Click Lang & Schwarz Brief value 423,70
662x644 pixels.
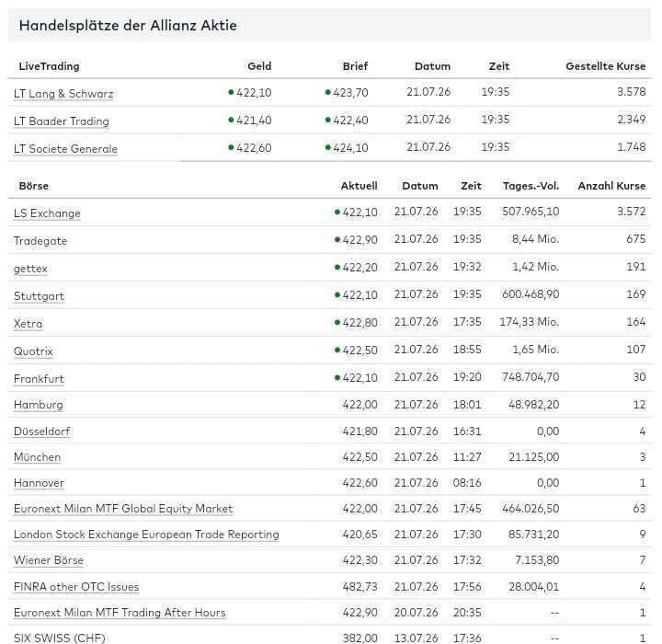350,92
